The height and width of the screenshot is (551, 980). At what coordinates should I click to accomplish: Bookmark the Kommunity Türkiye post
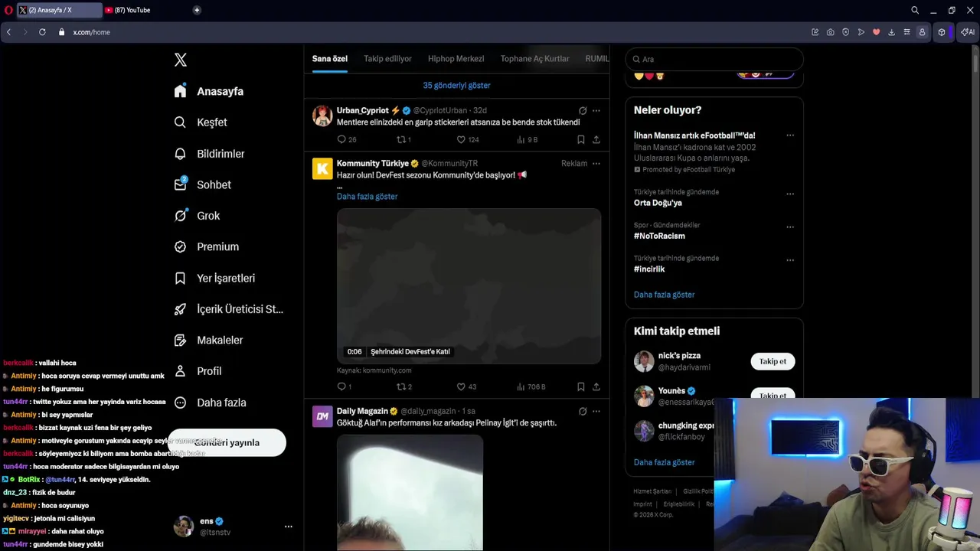pos(580,386)
